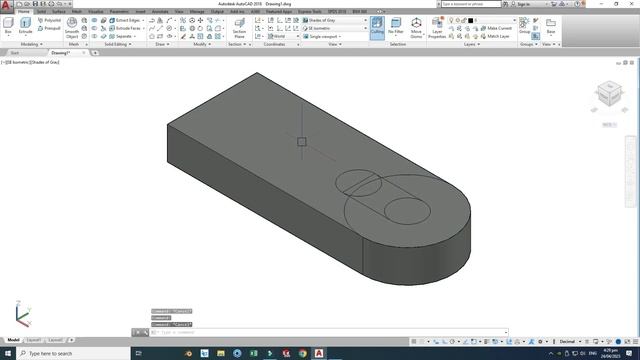Switch to the Surface ribbon tab
This screenshot has height=360, width=640.
(x=59, y=11)
